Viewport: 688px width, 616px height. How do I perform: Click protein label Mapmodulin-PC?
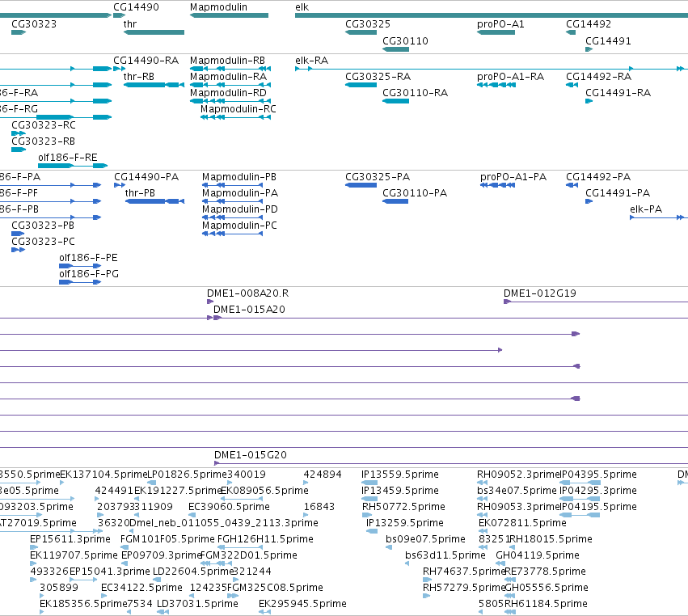point(239,226)
